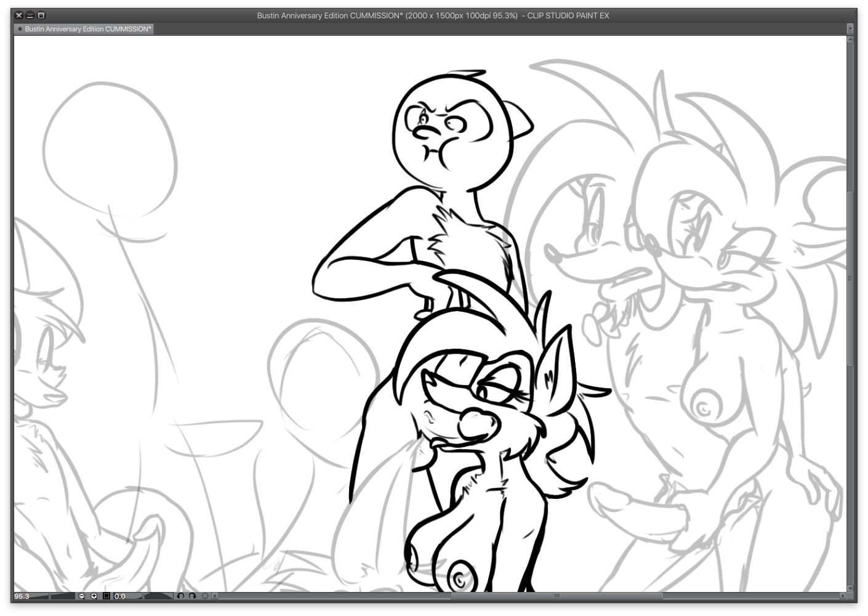
Task: Adjust the rotation slider beside 0.0
Action: [x=150, y=596]
